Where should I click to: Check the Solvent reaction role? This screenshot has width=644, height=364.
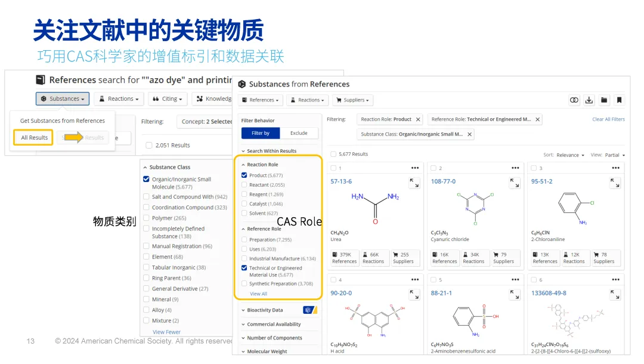pyautogui.click(x=244, y=213)
